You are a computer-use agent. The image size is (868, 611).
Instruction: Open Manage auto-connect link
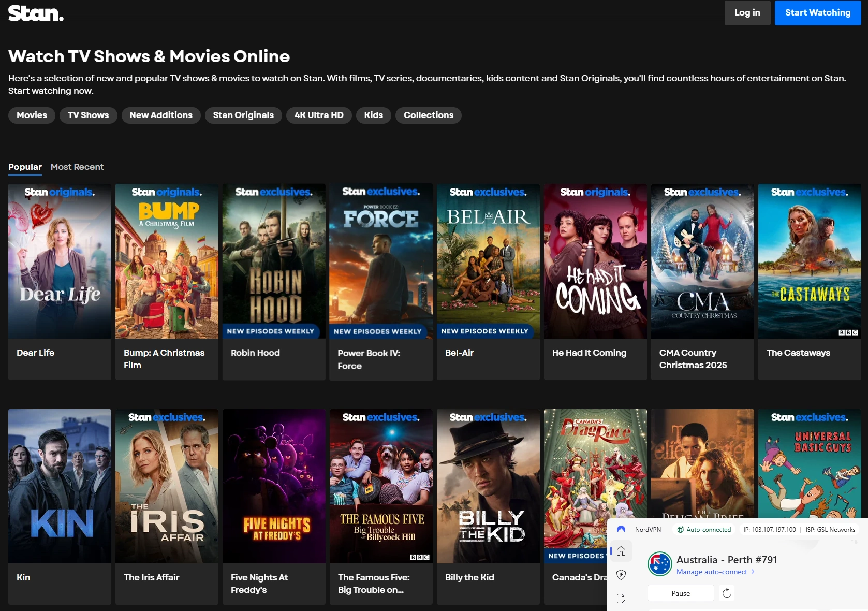coord(715,572)
